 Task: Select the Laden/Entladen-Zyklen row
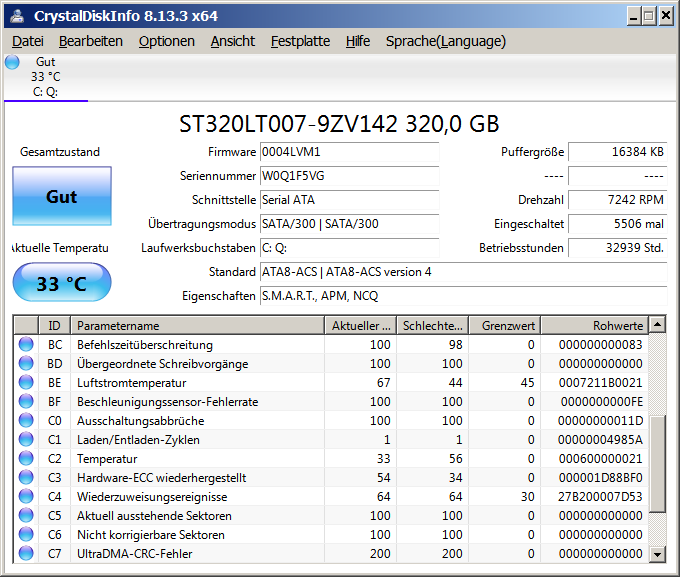click(x=331, y=439)
